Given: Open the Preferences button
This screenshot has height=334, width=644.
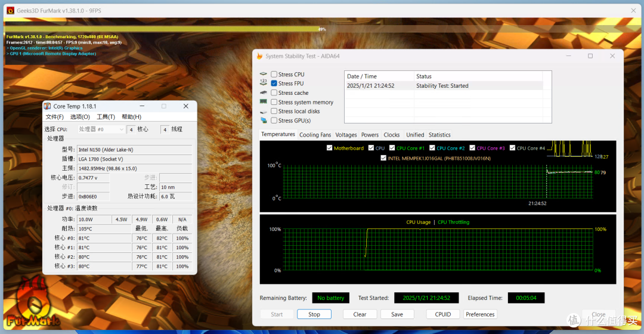Looking at the screenshot, I should coord(480,314).
